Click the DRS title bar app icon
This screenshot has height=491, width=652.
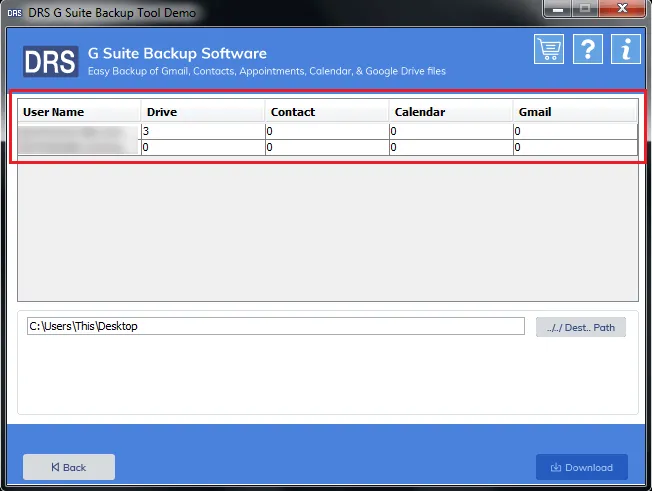tap(15, 13)
